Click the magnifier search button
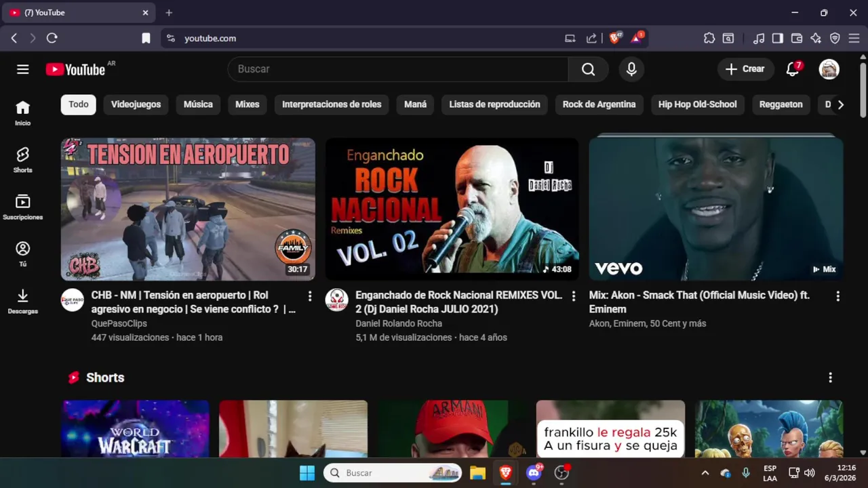Screen dimensions: 868x488 point(588,69)
